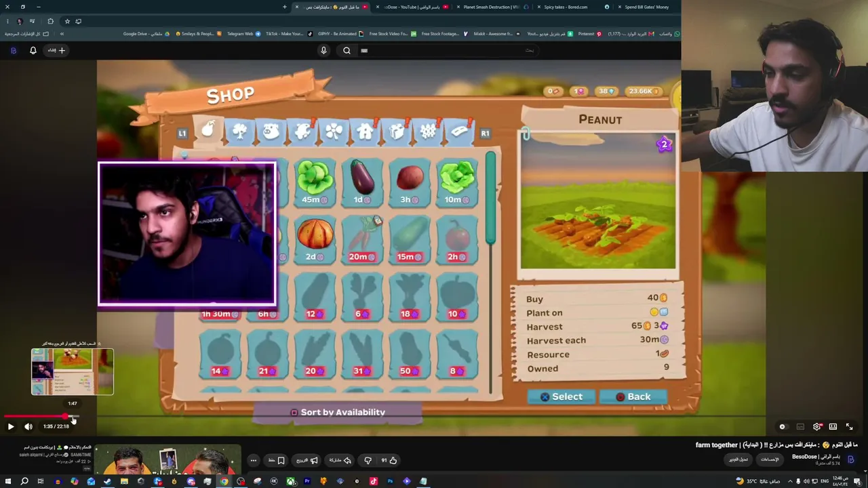The width and height of the screenshot is (868, 488).
Task: Click the Windows Start button
Action: click(7, 481)
